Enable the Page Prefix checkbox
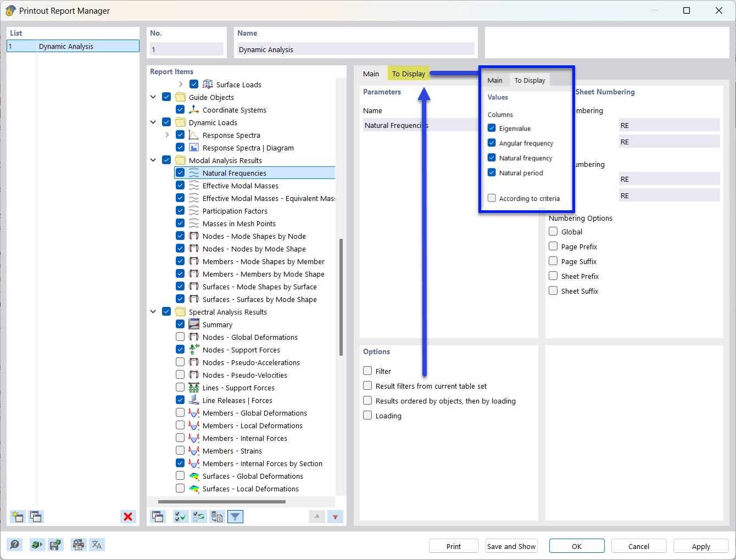 click(x=553, y=247)
